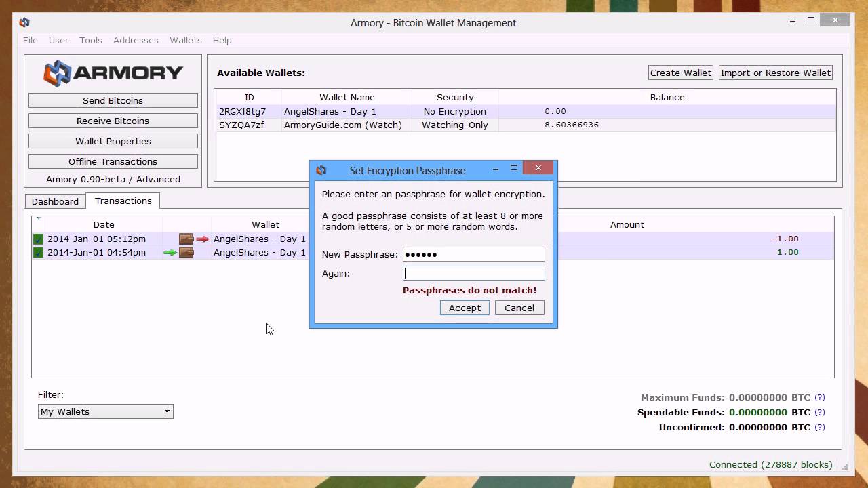This screenshot has width=868, height=488.
Task: Click transaction amount -1.00
Action: (x=785, y=239)
